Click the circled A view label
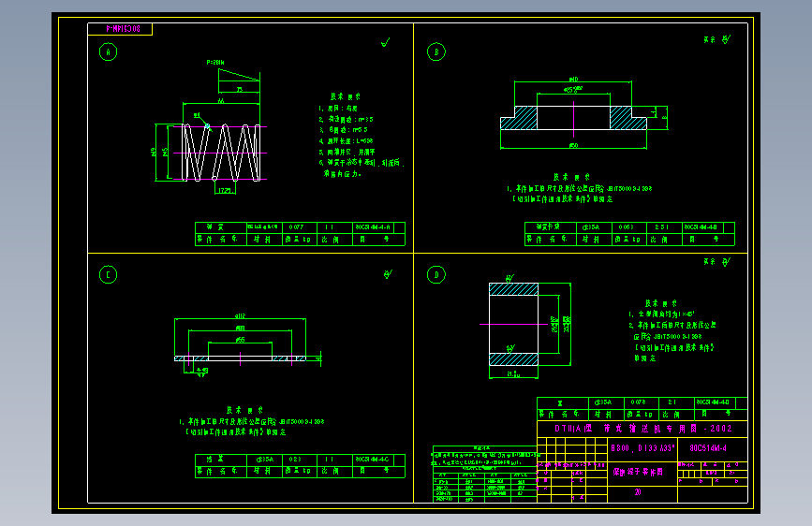The height and width of the screenshot is (526, 812). 109,51
